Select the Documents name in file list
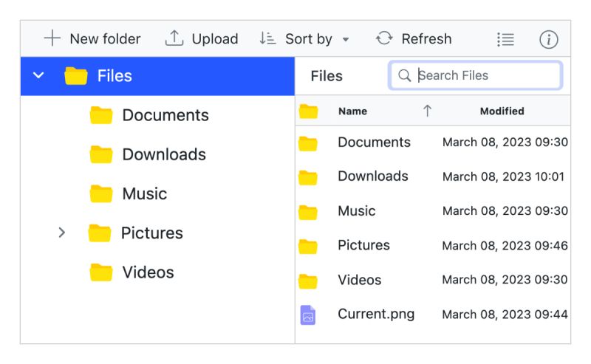591x364 pixels. 374,142
